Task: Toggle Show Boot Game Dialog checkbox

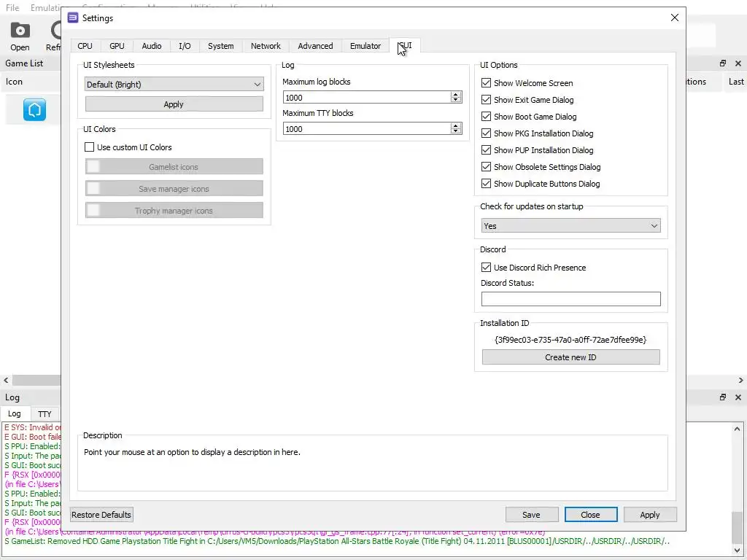Action: pos(486,116)
